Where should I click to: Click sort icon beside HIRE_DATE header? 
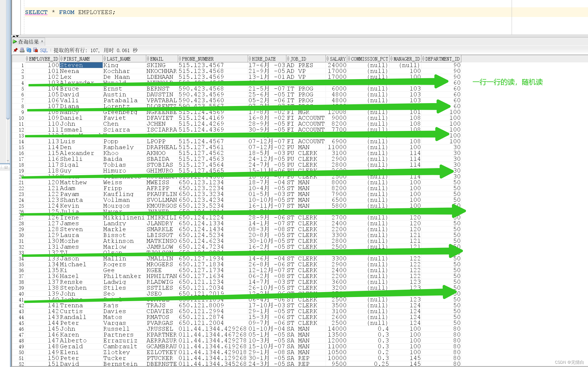(x=250, y=59)
